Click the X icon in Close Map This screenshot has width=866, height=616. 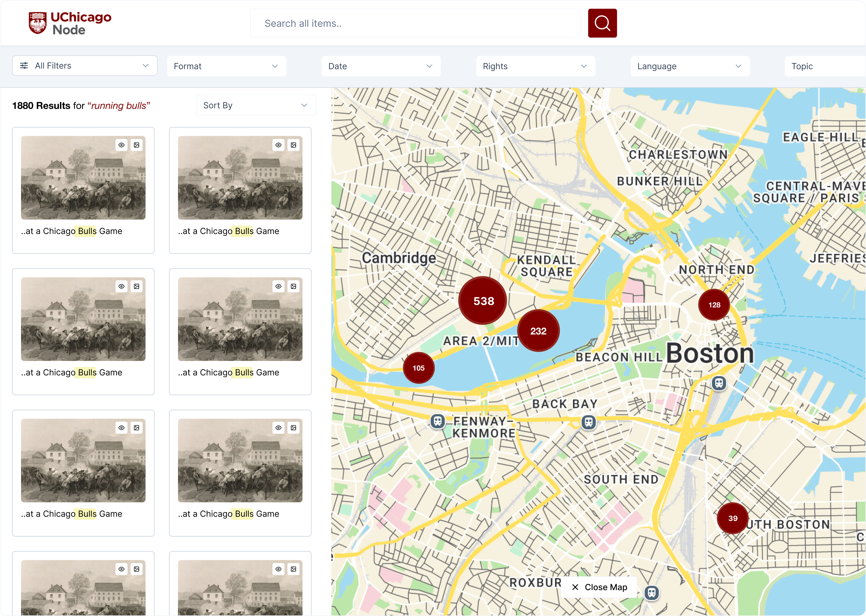575,587
